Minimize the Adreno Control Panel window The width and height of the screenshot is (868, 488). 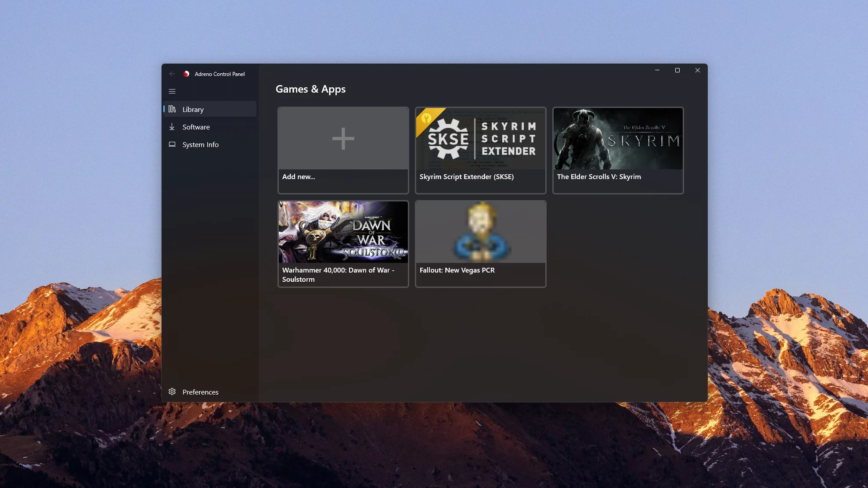(x=657, y=70)
